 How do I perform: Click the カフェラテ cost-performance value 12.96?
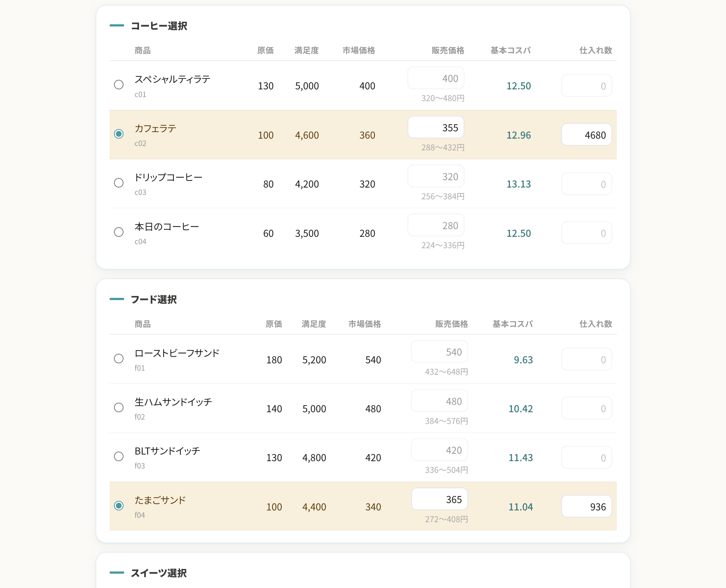click(x=519, y=135)
